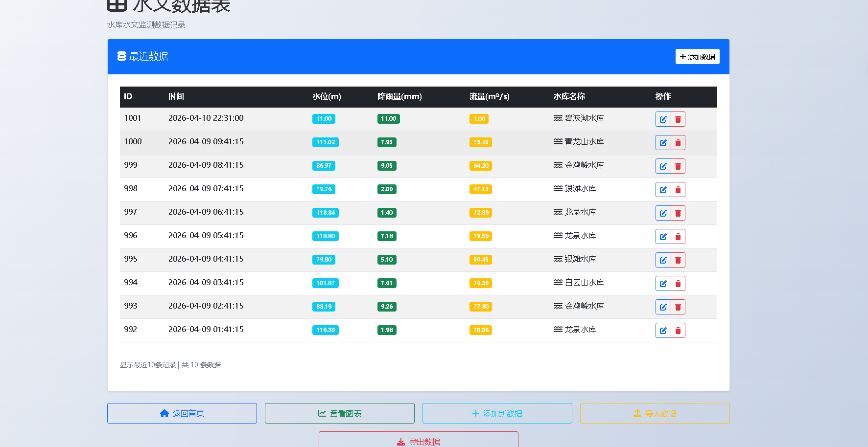Screen dimensions: 868x447
Task: Delete record ID 995
Action: pos(678,260)
